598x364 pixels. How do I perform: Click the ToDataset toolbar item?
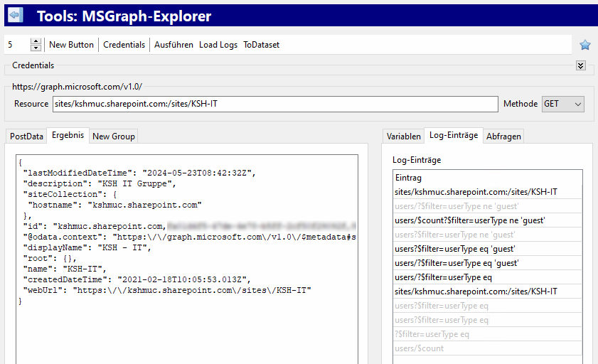click(261, 45)
